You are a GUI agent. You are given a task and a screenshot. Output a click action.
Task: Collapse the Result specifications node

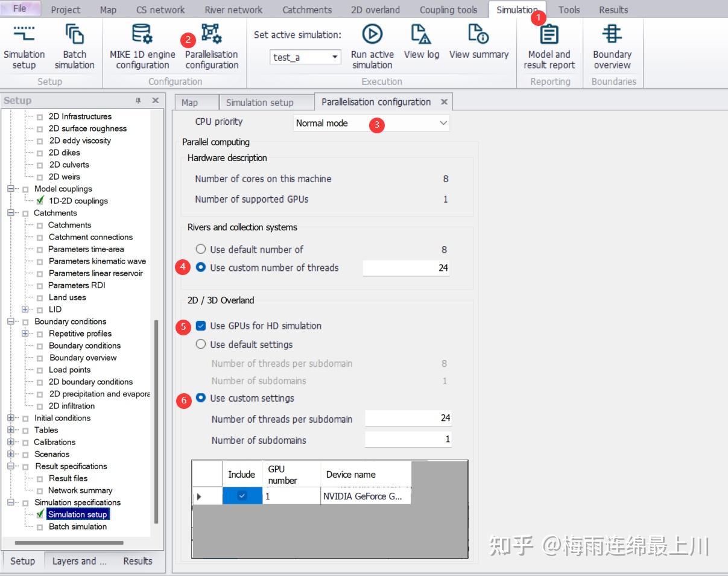(11, 466)
